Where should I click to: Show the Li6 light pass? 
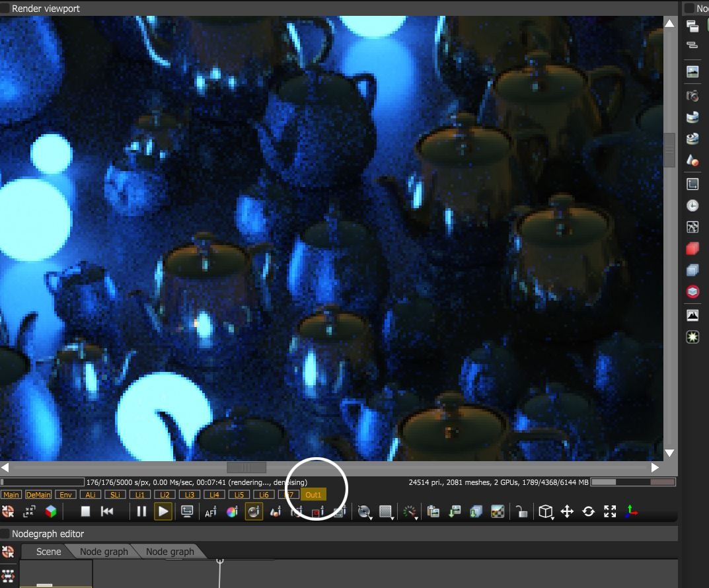click(x=264, y=495)
